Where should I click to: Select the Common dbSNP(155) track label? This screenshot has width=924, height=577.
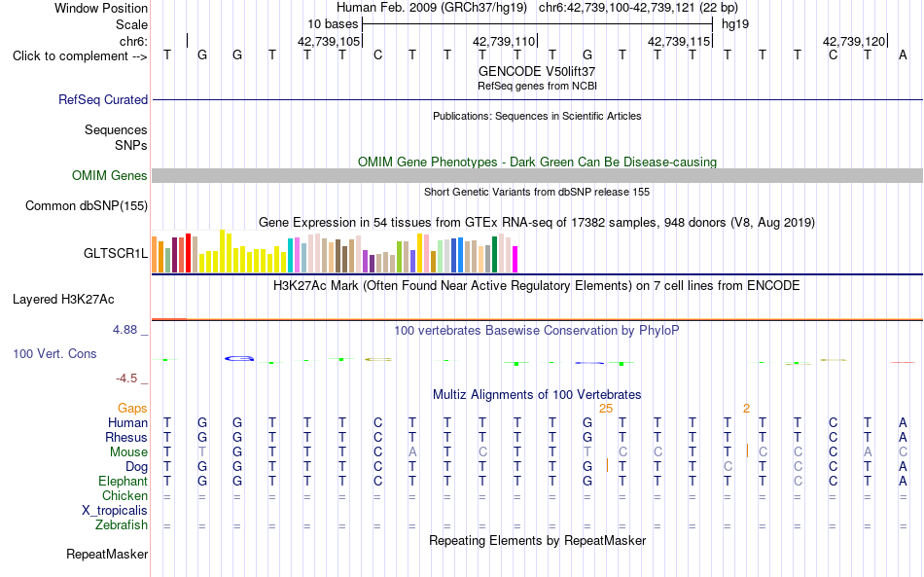coord(86,205)
